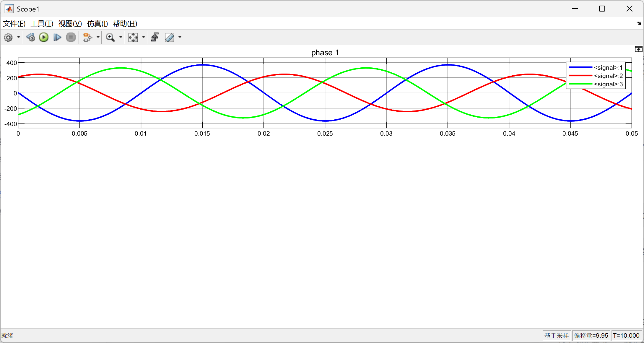
Task: Open the 视图(V) menu
Action: pyautogui.click(x=70, y=24)
